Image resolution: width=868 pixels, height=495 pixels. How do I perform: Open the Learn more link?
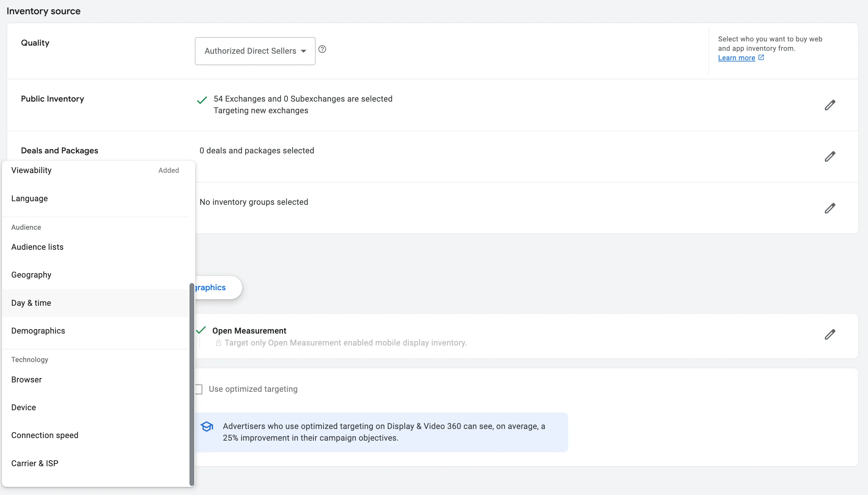(x=736, y=58)
